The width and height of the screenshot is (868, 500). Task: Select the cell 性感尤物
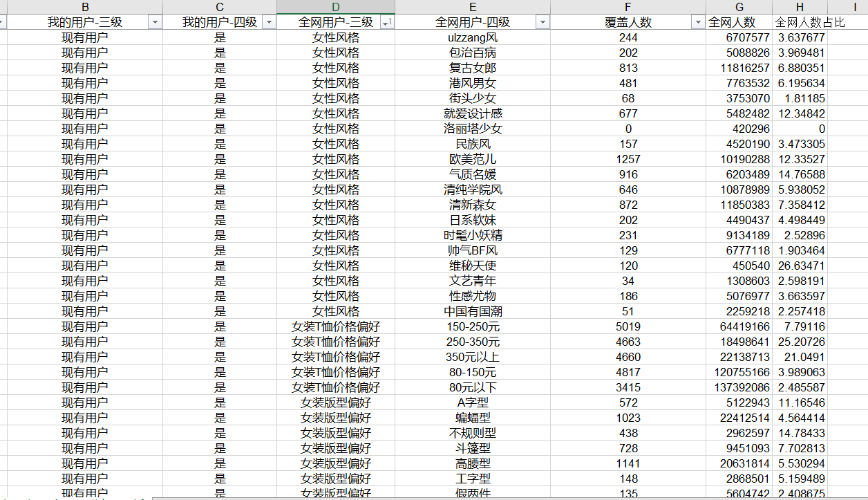[473, 296]
